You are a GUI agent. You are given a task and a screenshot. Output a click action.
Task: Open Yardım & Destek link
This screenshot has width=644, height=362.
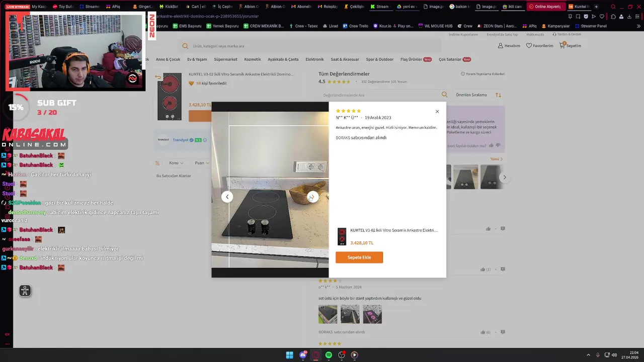click(x=567, y=35)
